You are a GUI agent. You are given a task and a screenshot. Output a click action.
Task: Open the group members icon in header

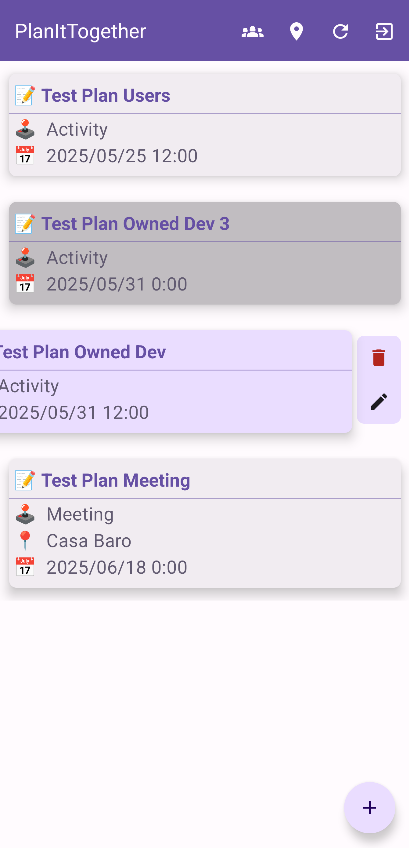tap(253, 32)
